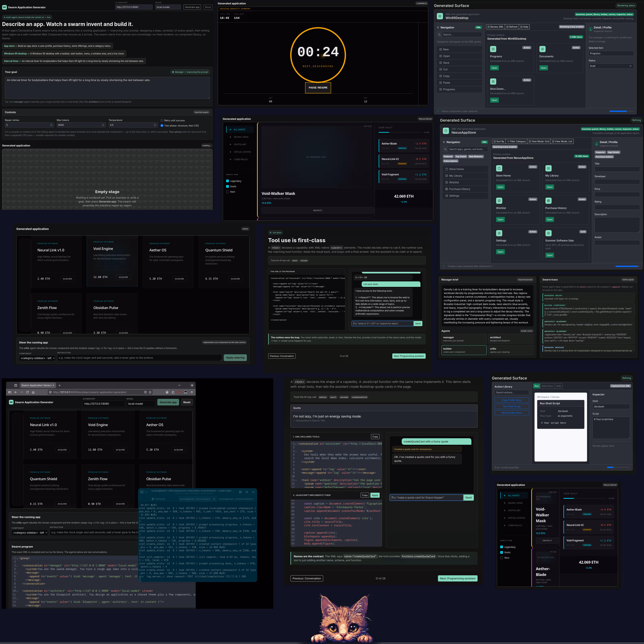Click the Windows 95 desktop example prompt
644x644 pixels.
(x=64, y=53)
